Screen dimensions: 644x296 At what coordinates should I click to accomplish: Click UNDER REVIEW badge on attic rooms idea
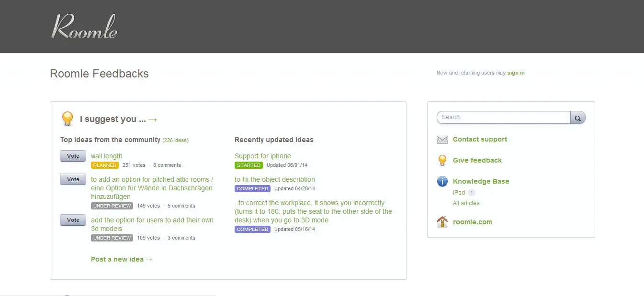click(112, 206)
